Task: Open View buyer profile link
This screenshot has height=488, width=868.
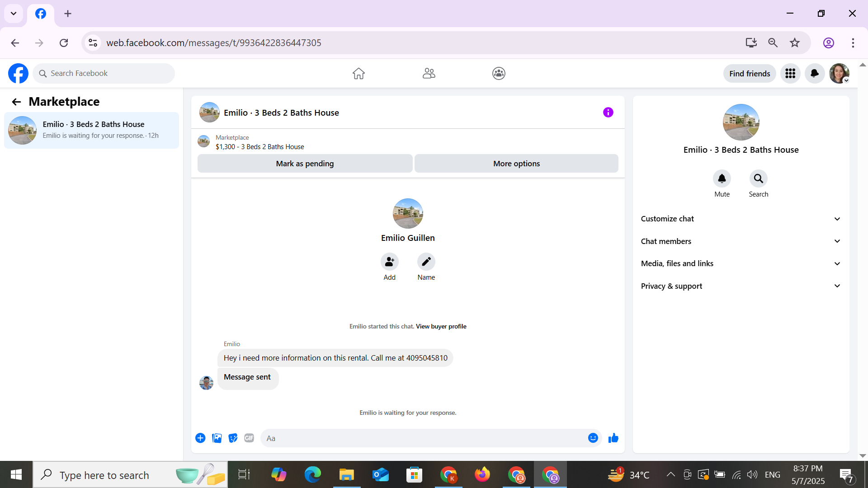Action: pyautogui.click(x=441, y=326)
